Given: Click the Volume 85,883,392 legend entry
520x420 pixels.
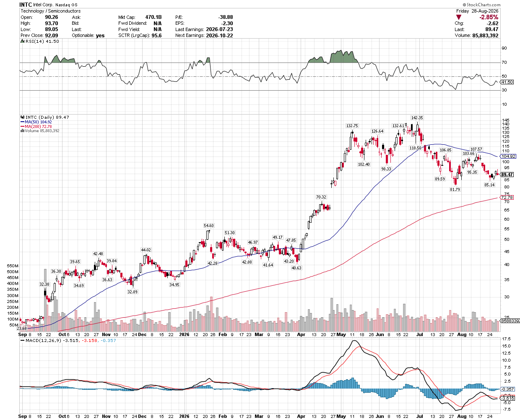Looking at the screenshot, I should click(40, 131).
